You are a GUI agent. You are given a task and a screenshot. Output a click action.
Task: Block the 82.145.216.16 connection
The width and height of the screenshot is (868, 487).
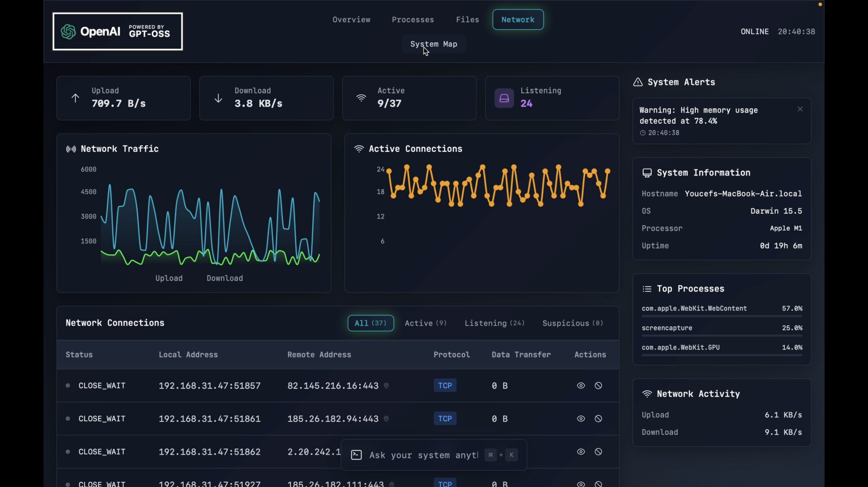(x=598, y=386)
